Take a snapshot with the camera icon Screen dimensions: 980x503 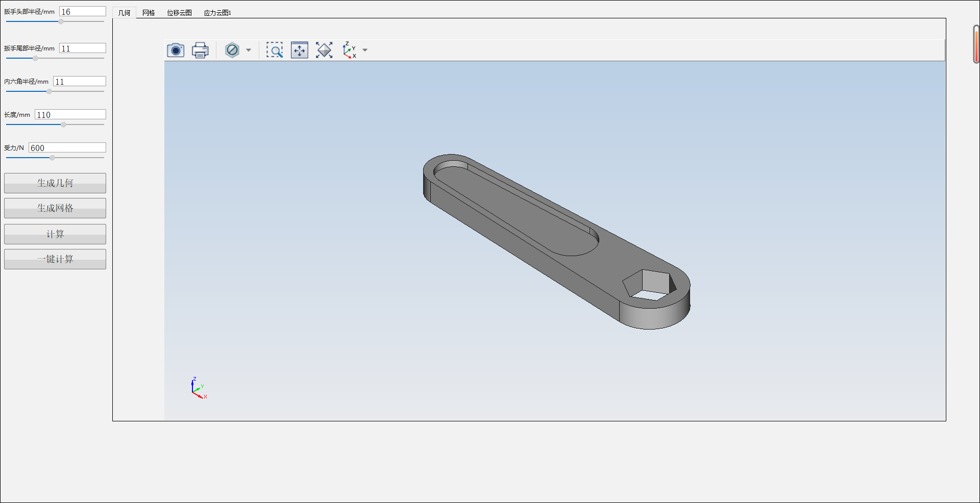click(x=176, y=50)
